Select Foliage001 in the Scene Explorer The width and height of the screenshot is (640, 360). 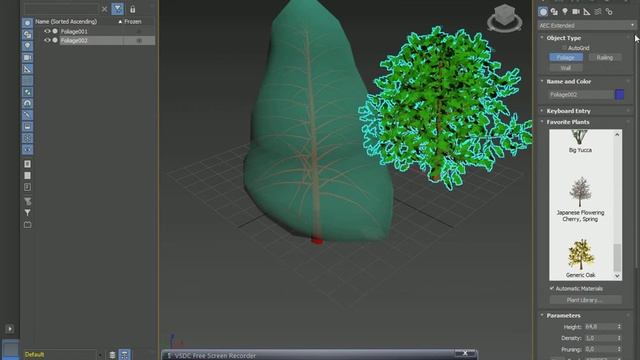74,31
